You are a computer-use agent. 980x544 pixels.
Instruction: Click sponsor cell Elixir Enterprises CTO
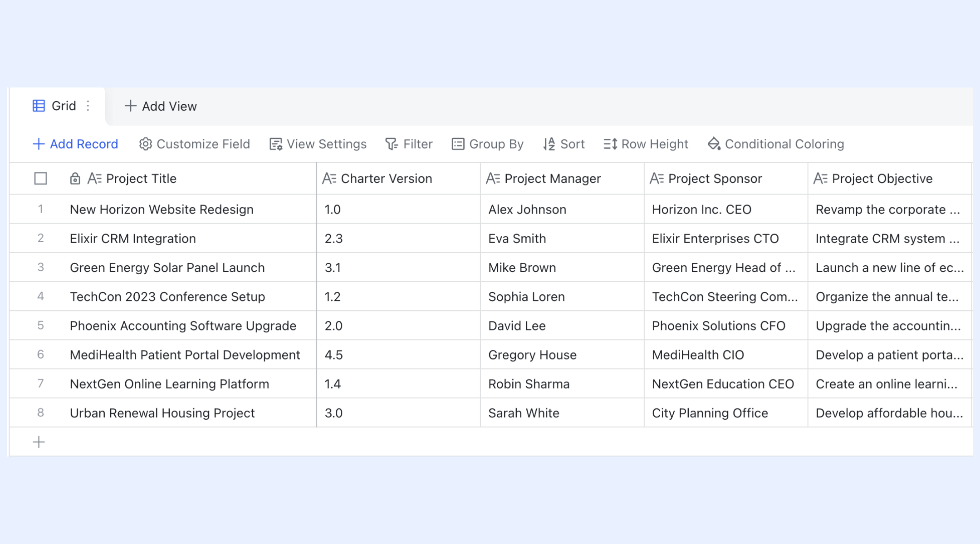click(726, 238)
